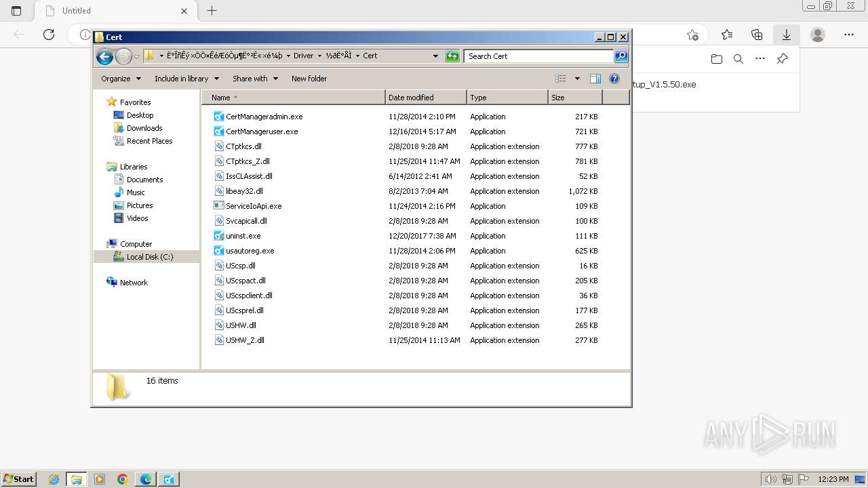Open downloads folder icon in Edge panel
868x488 pixels.
[x=717, y=59]
